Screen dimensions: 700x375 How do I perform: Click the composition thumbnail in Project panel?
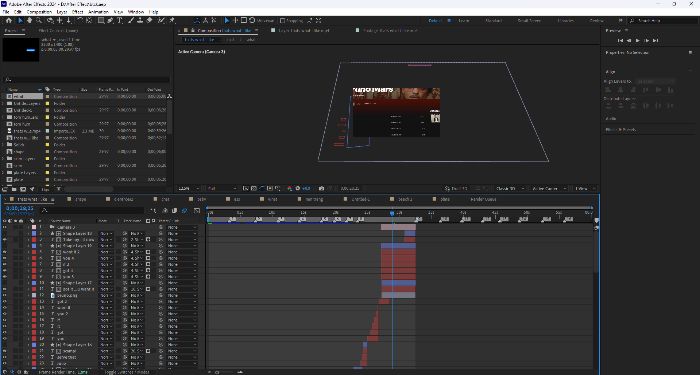[21, 49]
